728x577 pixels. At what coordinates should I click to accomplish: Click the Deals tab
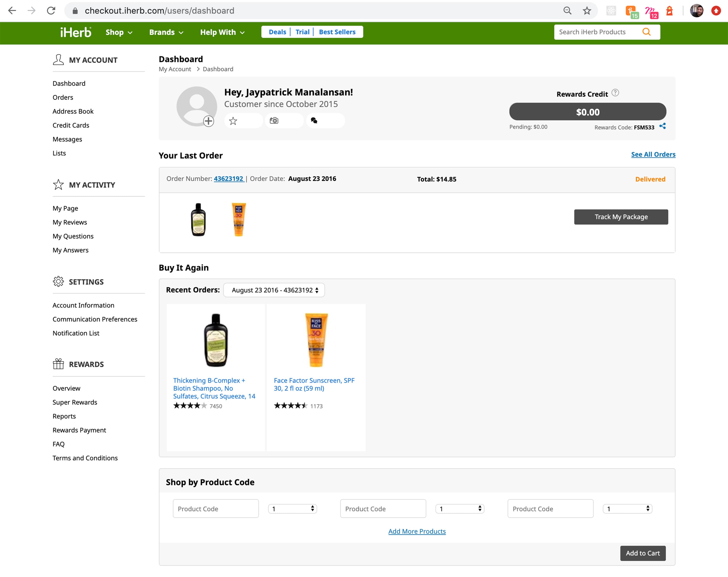[x=277, y=32]
